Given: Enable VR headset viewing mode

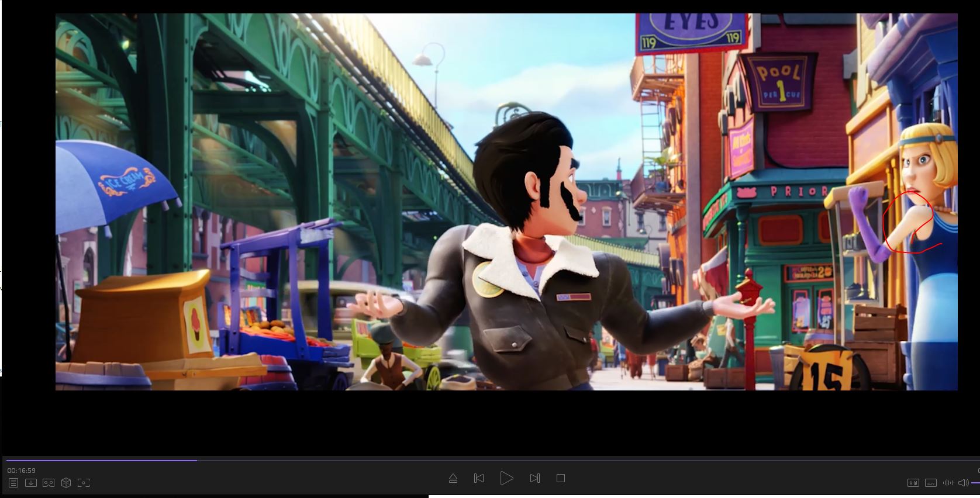Looking at the screenshot, I should coord(49,483).
